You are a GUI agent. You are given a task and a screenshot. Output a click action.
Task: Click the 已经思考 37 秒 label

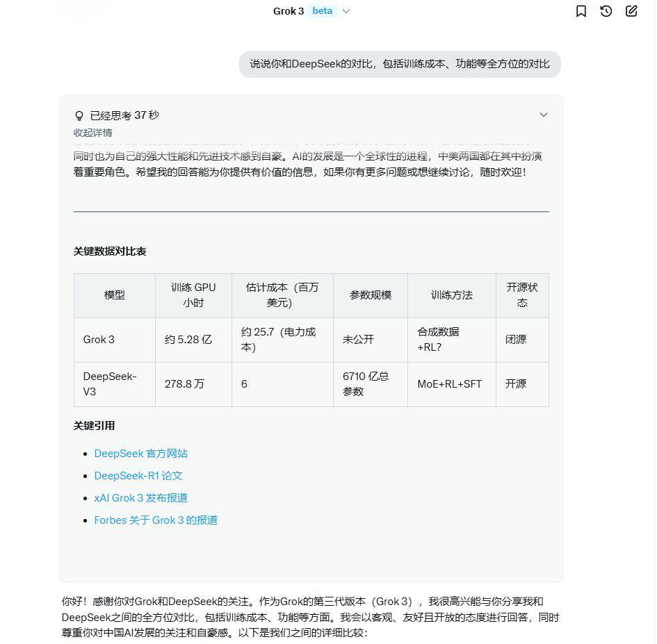point(124,115)
